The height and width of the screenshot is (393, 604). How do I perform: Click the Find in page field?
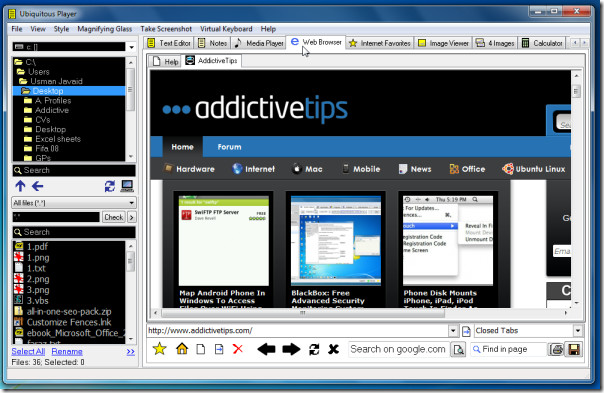[508, 349]
